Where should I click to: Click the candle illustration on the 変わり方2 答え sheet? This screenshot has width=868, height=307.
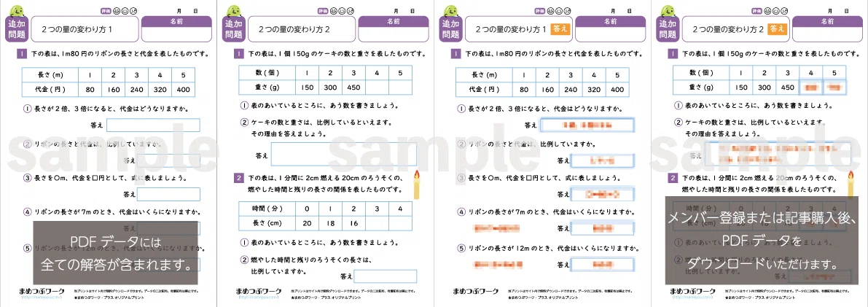click(x=851, y=184)
